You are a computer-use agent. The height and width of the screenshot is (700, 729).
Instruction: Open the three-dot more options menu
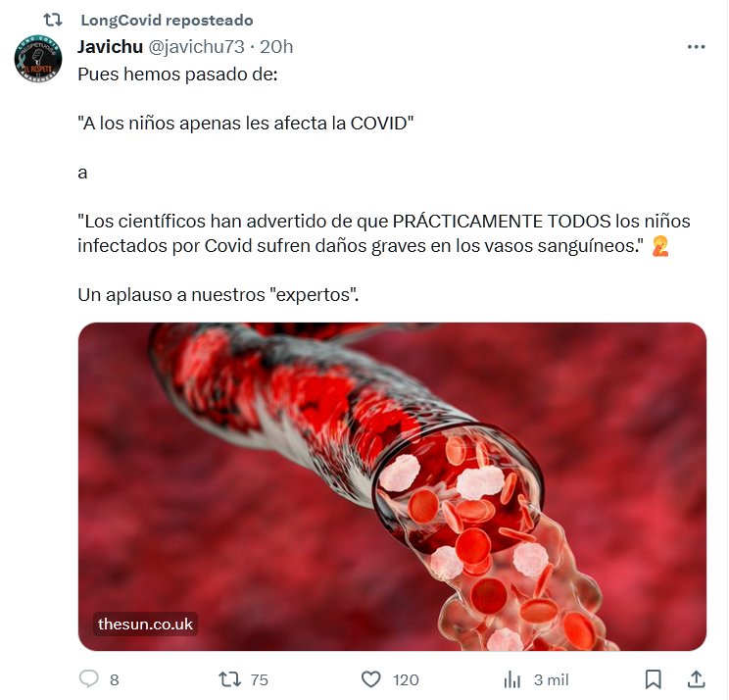[x=696, y=47]
